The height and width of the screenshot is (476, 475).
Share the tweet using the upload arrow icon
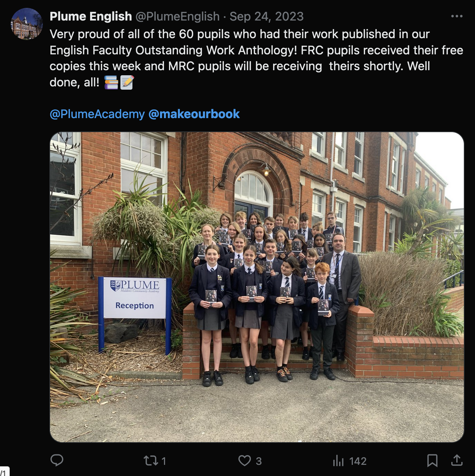[457, 460]
